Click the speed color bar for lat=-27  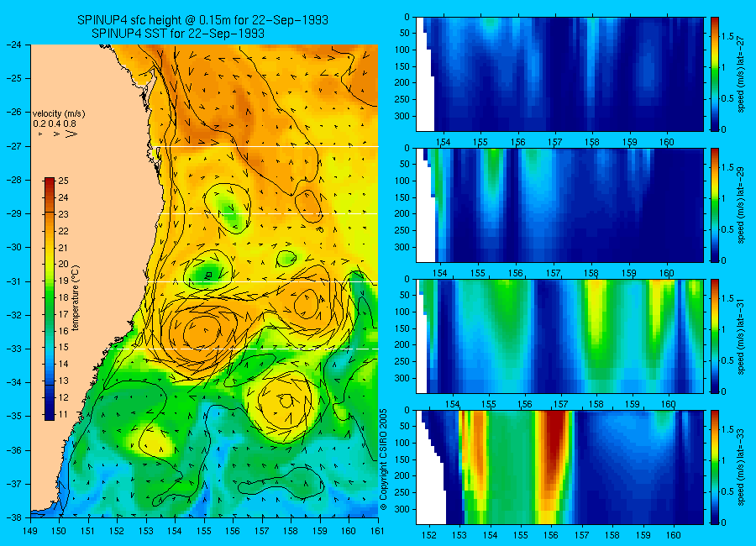[714, 74]
